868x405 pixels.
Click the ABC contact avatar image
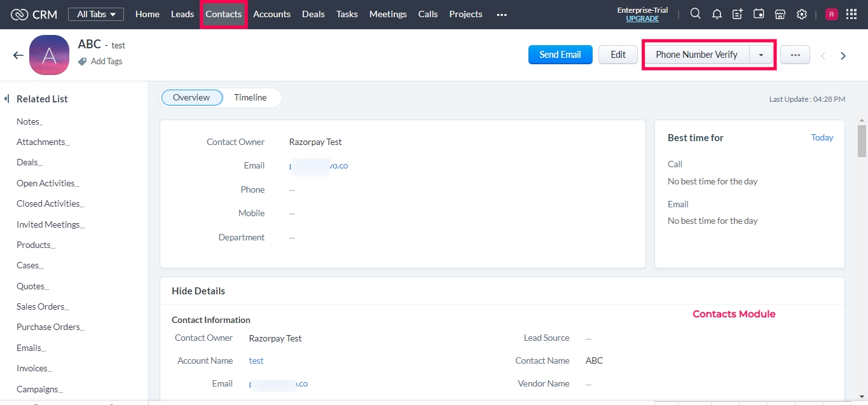point(49,55)
